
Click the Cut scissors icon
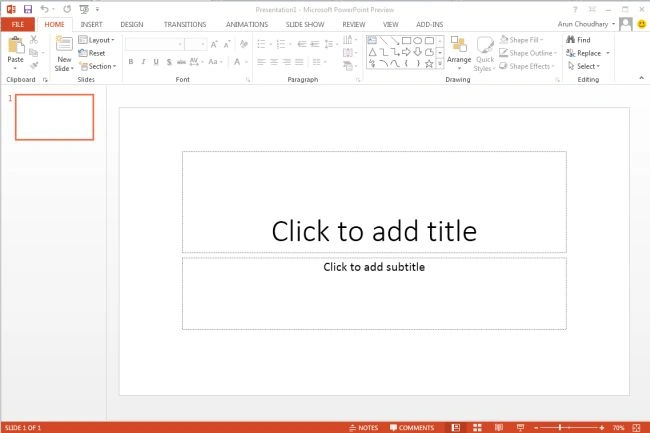(x=34, y=40)
